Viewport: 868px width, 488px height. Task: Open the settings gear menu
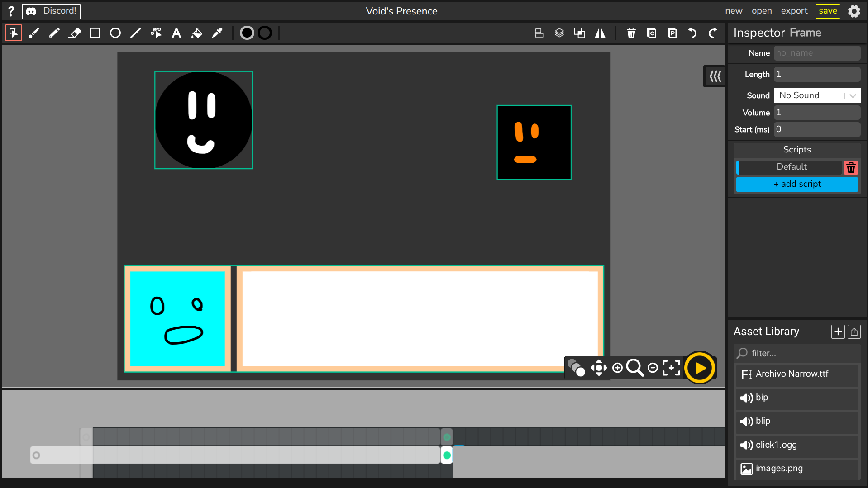point(854,11)
